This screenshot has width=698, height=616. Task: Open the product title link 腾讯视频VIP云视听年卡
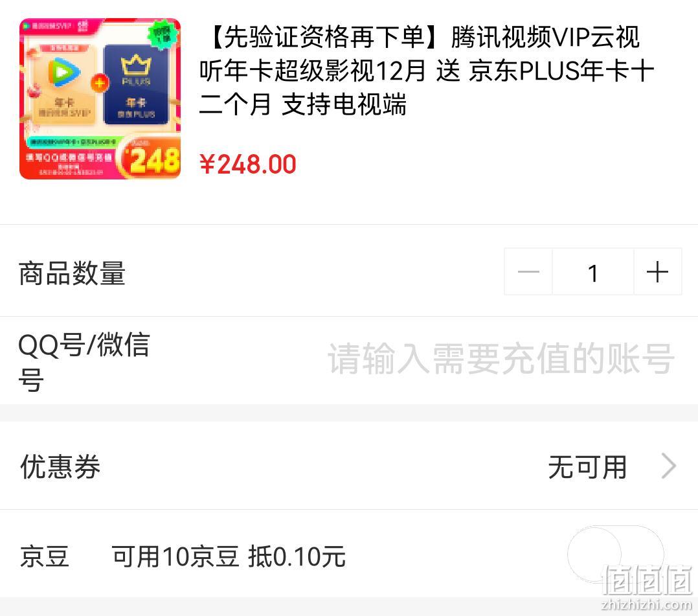coord(427,71)
